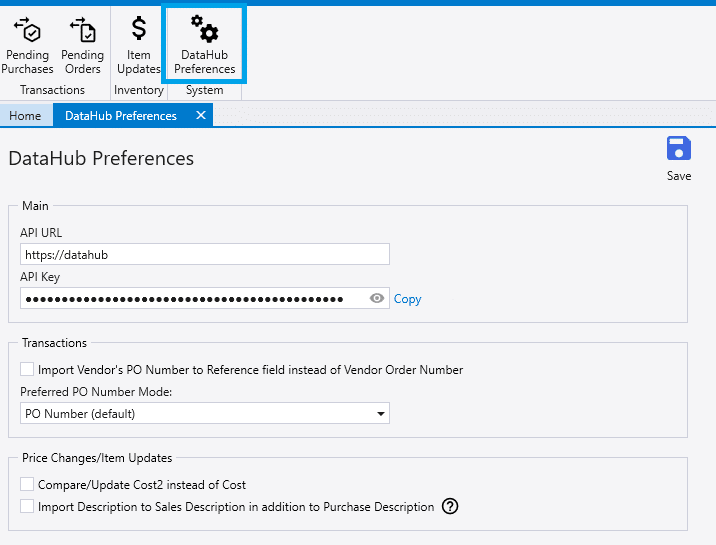
Task: Select the 'Price Changes/Item Updates' section heading
Action: [x=97, y=458]
